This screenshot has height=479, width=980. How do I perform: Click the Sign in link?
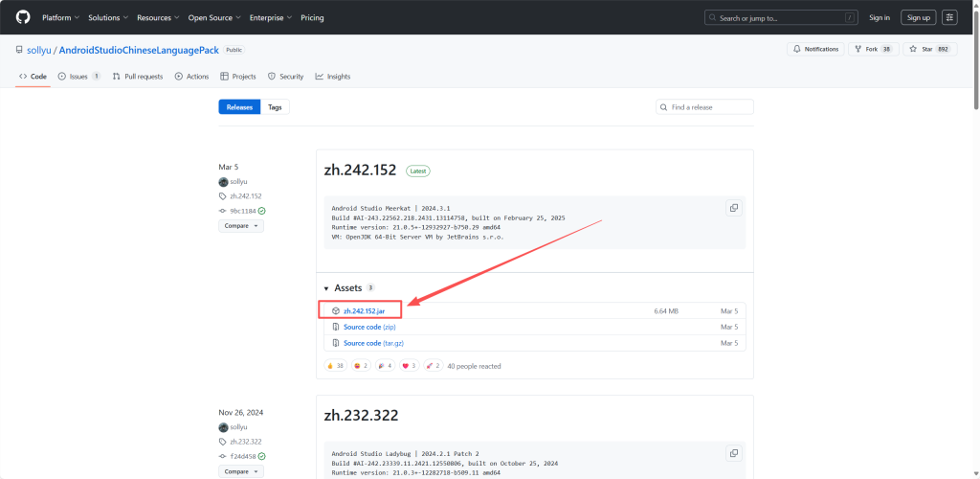coord(880,17)
